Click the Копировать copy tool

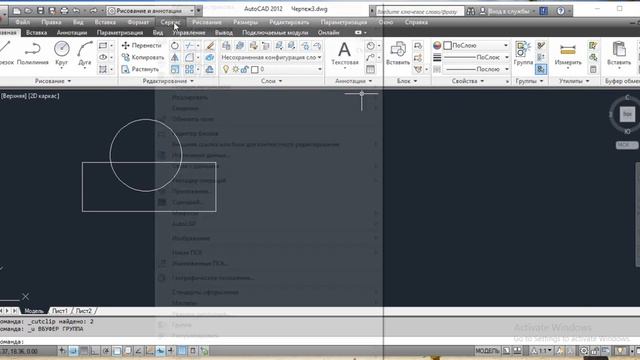click(x=142, y=58)
